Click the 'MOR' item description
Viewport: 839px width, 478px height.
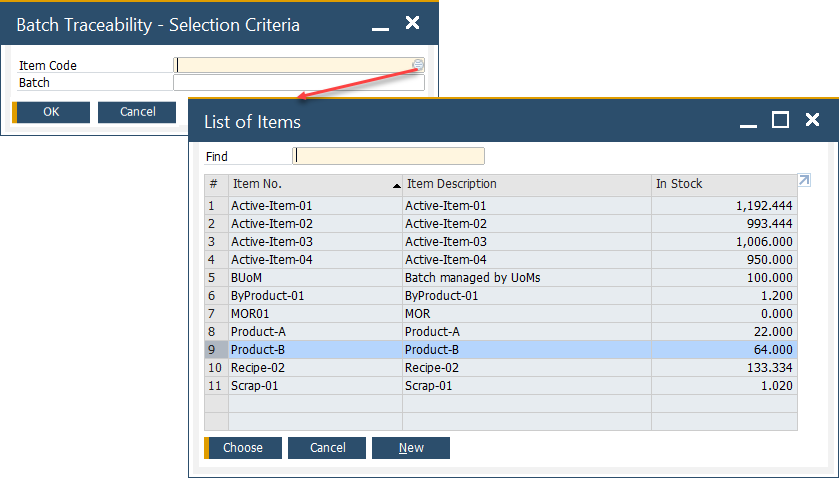click(417, 314)
